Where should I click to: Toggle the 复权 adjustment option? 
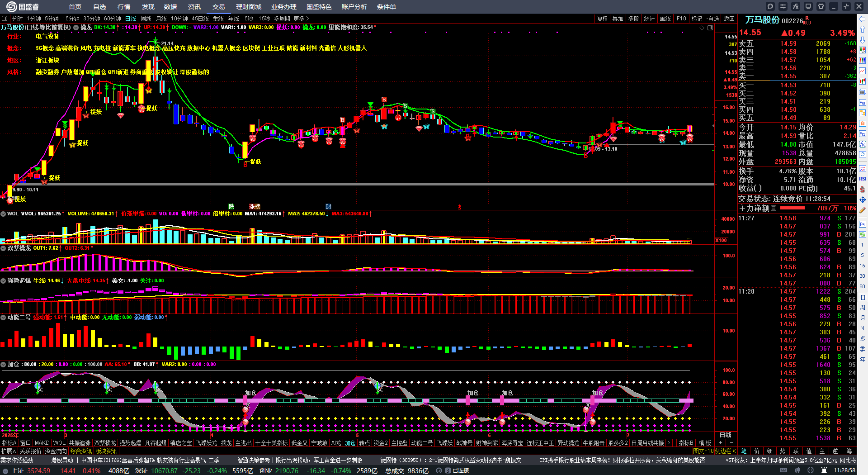pyautogui.click(x=603, y=19)
